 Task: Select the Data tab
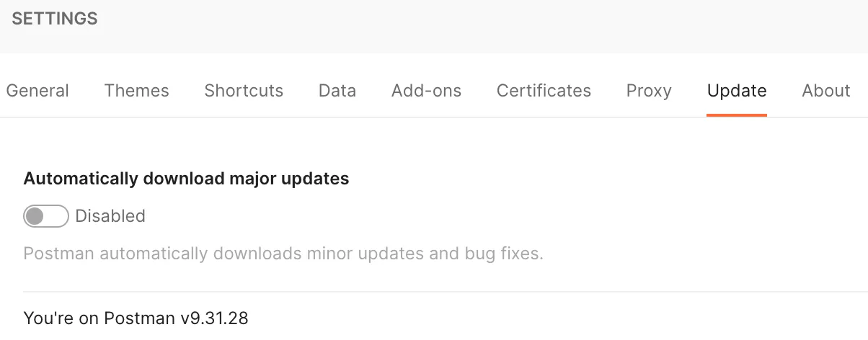click(x=337, y=91)
